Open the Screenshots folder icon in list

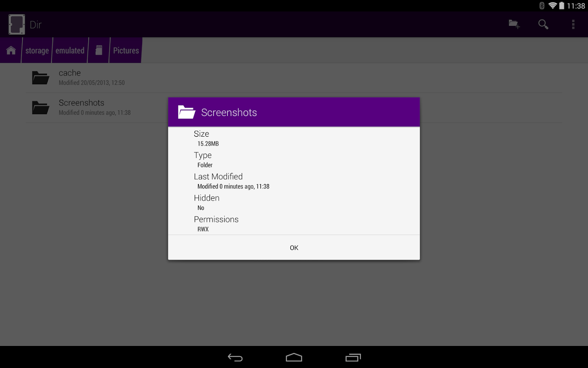click(x=40, y=108)
